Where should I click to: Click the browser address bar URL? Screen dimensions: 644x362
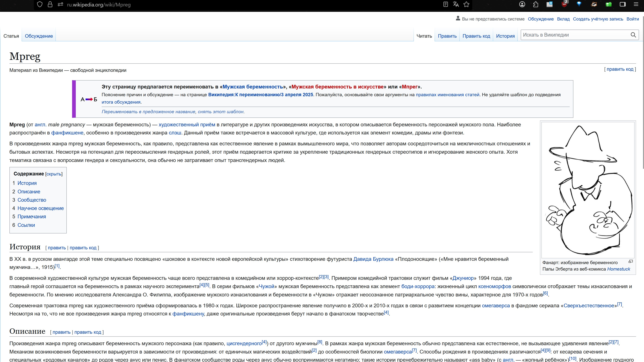(x=99, y=5)
